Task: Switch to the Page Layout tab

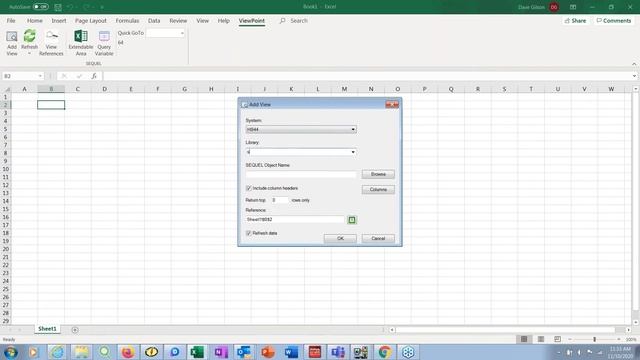Action: 91,20
